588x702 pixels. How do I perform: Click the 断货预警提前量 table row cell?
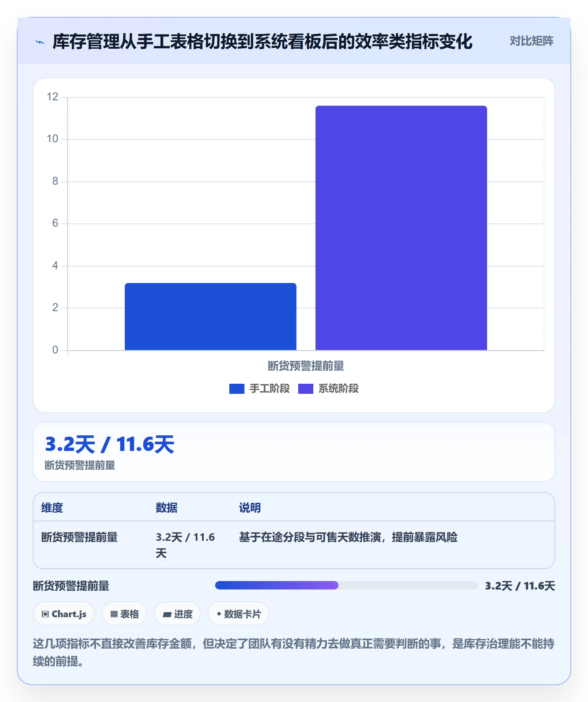coord(79,537)
